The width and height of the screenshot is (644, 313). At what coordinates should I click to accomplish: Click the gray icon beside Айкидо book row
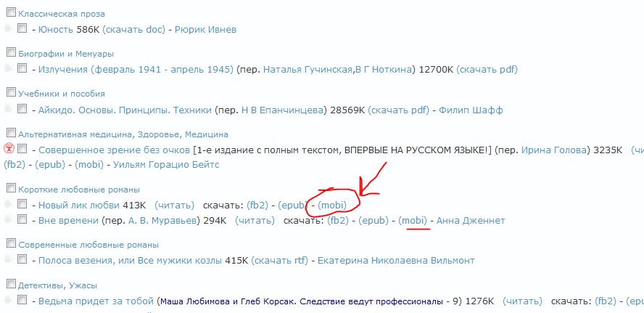pos(9,109)
